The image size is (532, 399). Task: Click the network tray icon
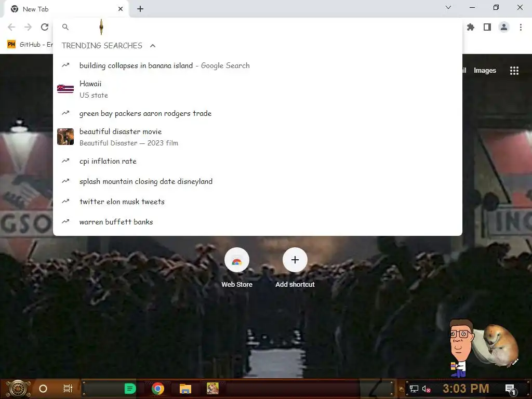click(414, 389)
